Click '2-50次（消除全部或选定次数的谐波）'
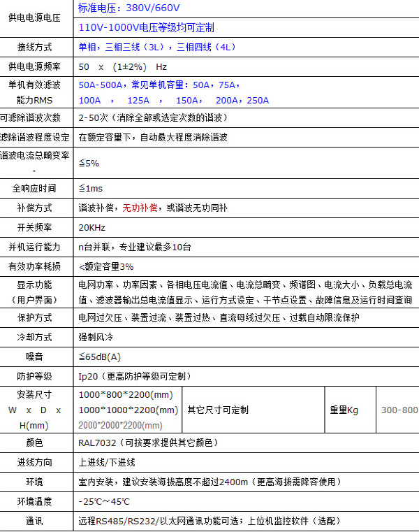Image resolution: width=419 pixels, height=532 pixels. click(x=153, y=117)
